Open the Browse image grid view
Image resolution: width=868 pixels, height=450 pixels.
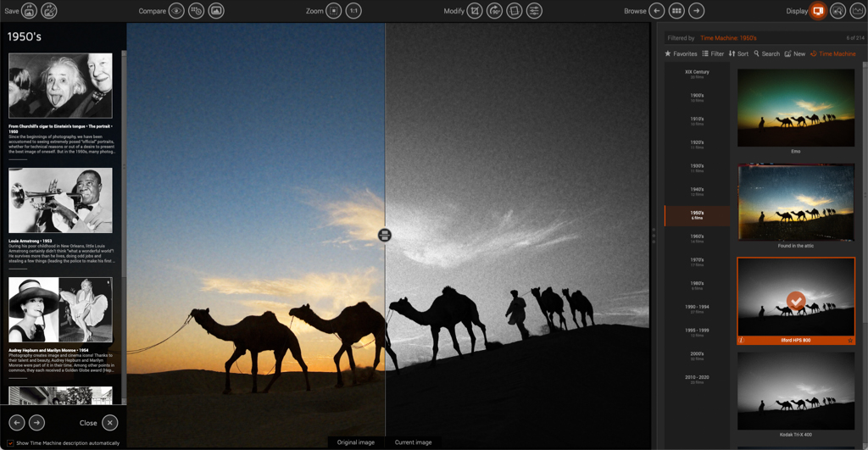click(676, 11)
